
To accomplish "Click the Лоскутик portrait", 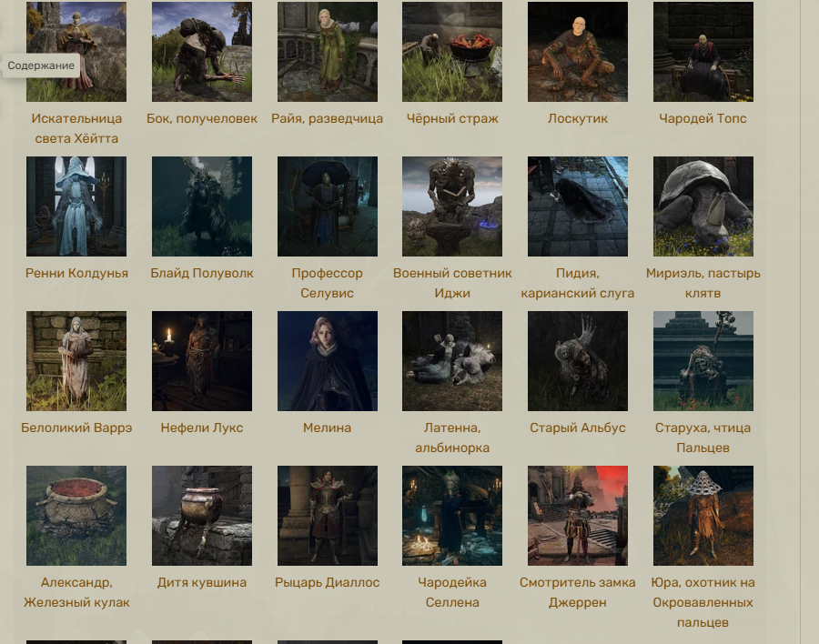I will pos(577,52).
